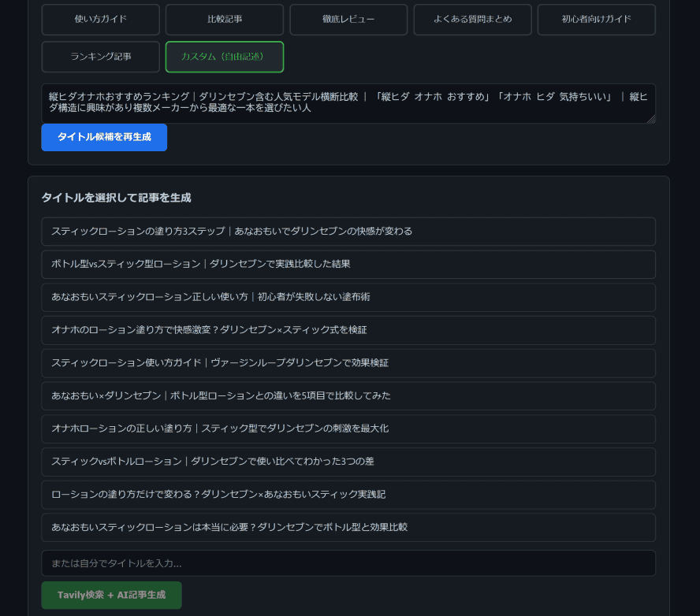Viewport: 700px width, 616px height.
Task: Choose the ボトル型vsスティック型ローション title
Action: pos(348,265)
